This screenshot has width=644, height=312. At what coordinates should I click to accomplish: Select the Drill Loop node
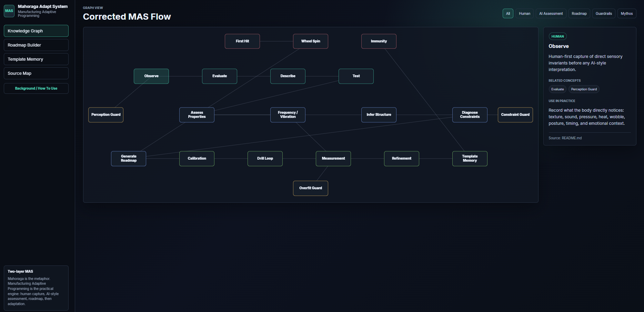pyautogui.click(x=265, y=158)
